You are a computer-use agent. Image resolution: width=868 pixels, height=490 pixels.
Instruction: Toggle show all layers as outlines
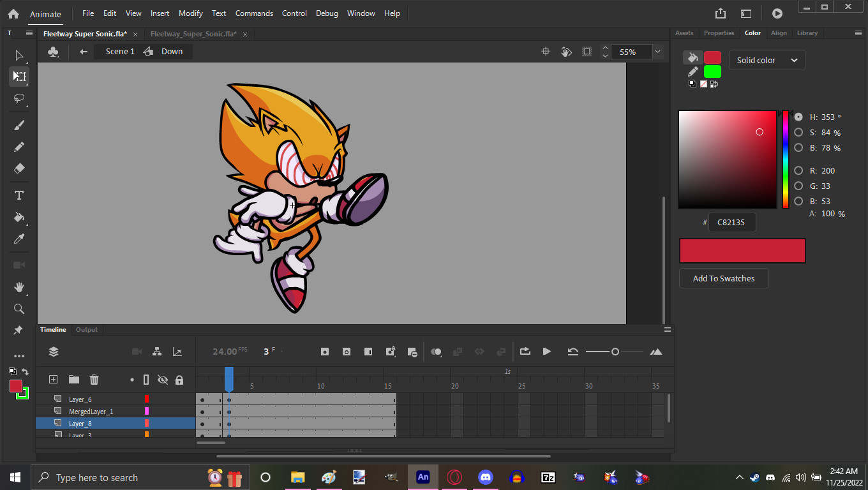[146, 380]
